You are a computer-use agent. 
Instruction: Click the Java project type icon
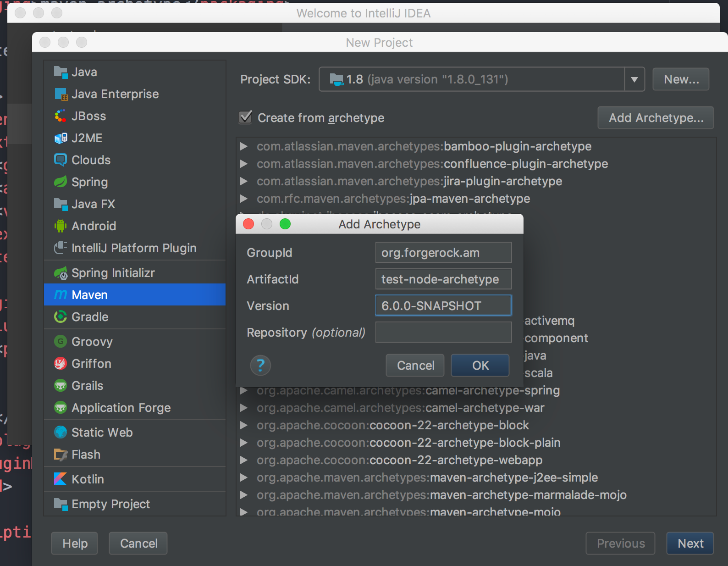(61, 72)
